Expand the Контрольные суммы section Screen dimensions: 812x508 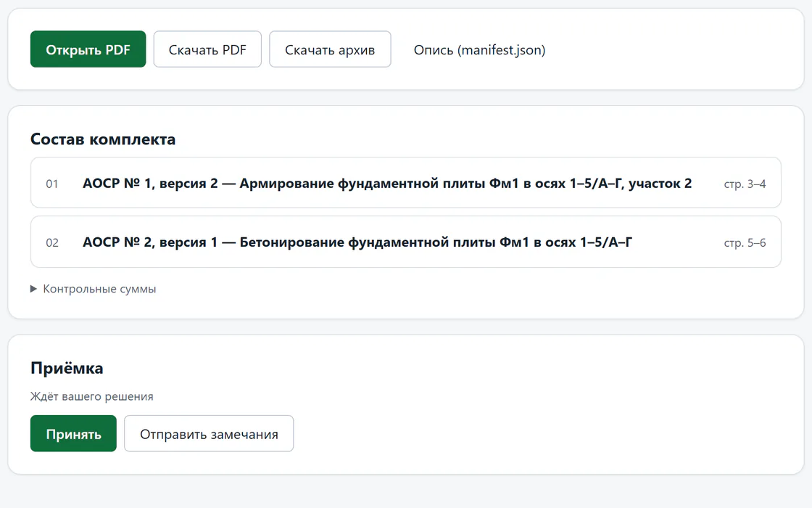pyautogui.click(x=94, y=289)
